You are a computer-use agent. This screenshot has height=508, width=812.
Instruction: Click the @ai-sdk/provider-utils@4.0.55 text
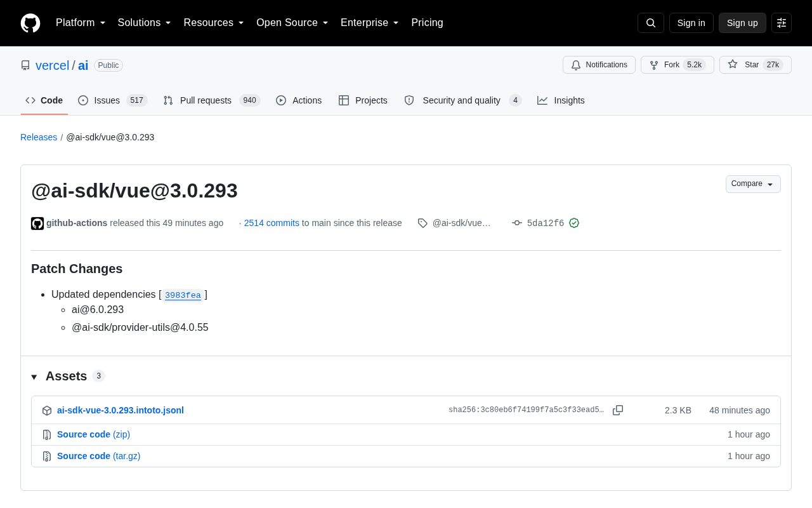140,328
